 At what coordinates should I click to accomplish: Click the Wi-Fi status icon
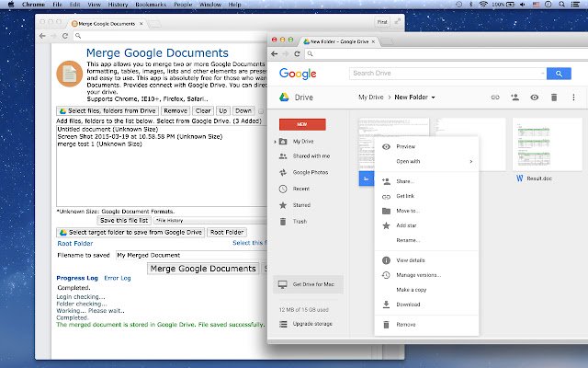pyautogui.click(x=483, y=5)
